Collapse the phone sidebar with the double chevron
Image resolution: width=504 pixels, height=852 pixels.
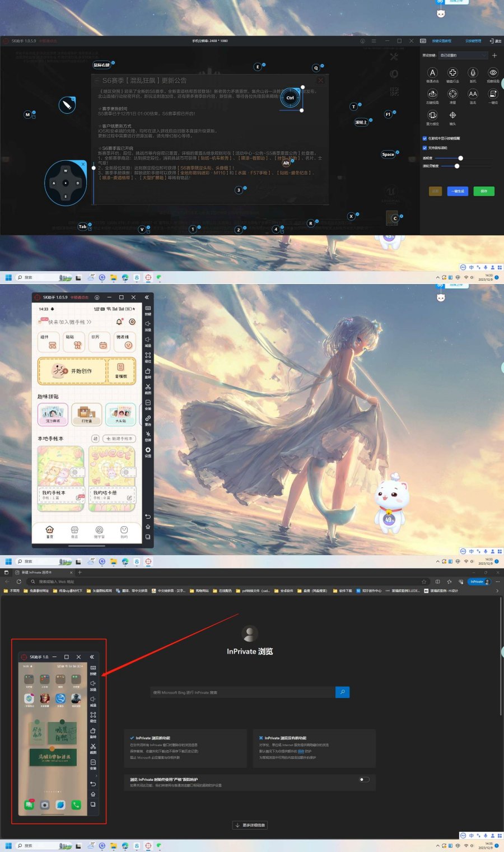pos(147,297)
